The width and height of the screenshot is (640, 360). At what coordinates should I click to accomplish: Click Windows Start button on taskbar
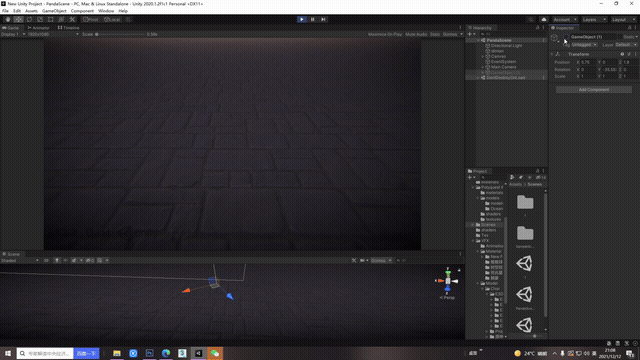pyautogui.click(x=7, y=353)
